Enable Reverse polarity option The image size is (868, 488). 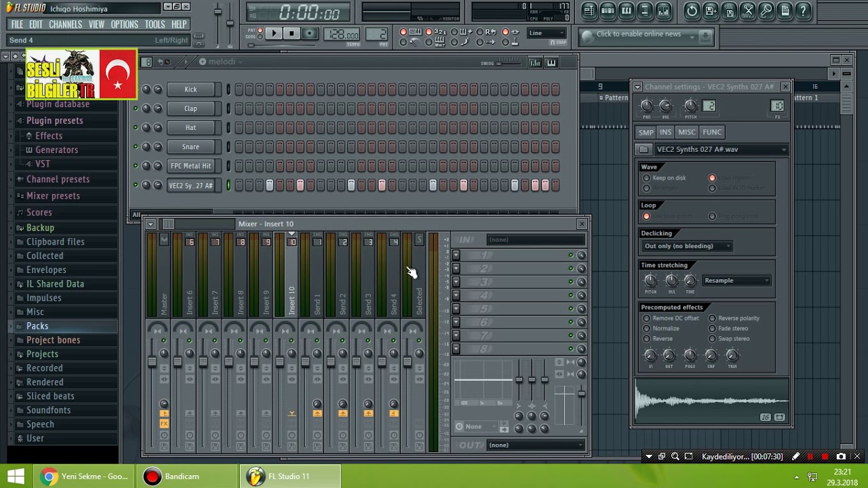click(x=712, y=318)
